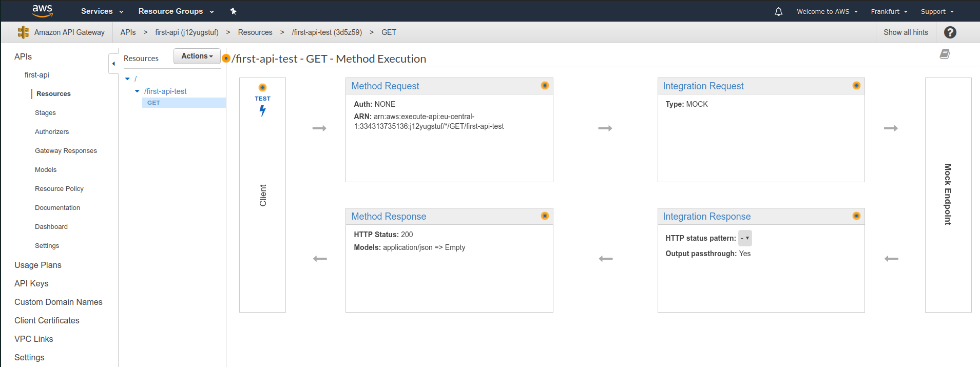Image resolution: width=980 pixels, height=367 pixels.
Task: Click Show all hints
Action: 906,32
